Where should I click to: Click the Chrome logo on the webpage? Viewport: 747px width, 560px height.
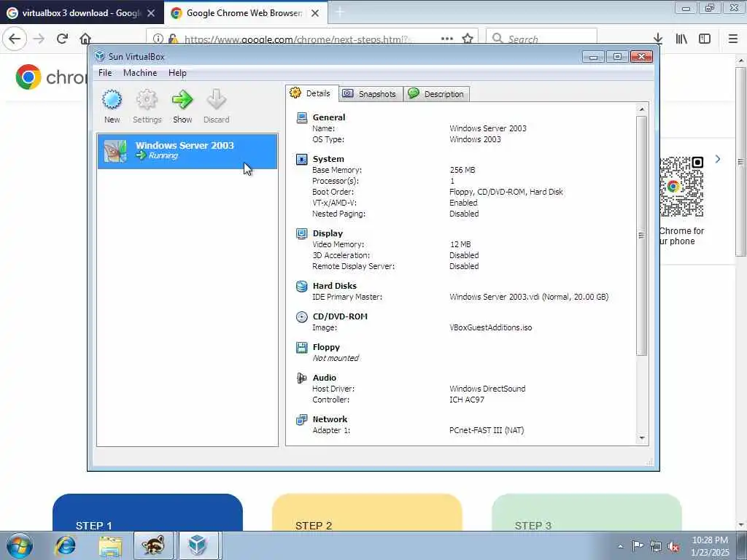click(28, 77)
